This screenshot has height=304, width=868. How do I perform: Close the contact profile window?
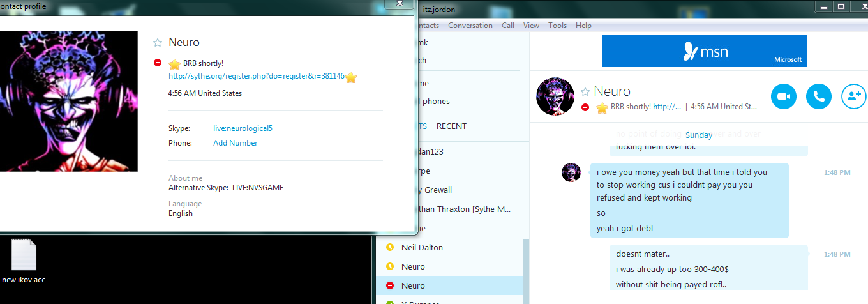click(399, 4)
